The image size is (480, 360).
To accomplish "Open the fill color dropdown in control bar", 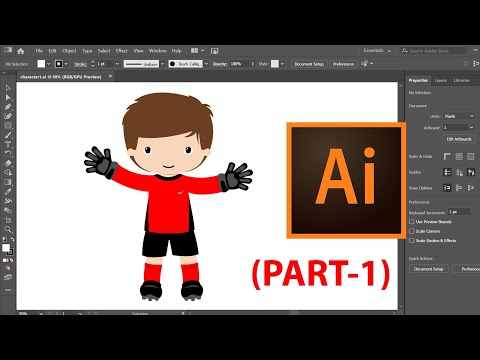I will coord(49,64).
